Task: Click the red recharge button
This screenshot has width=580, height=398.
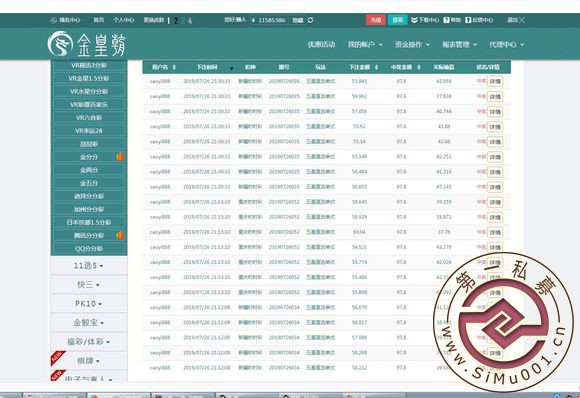Action: point(376,20)
